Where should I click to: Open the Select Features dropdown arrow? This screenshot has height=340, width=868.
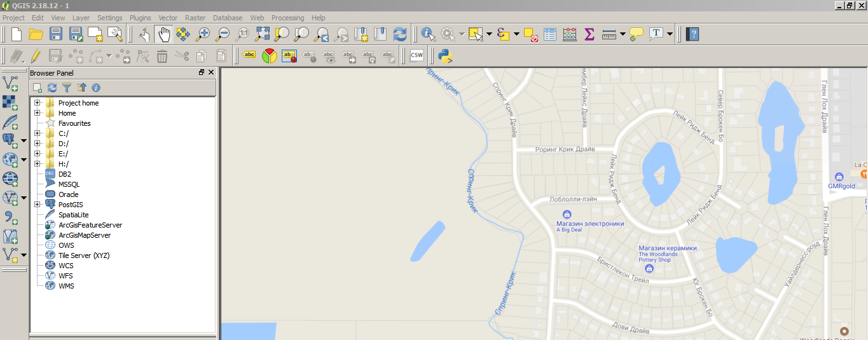coord(489,34)
